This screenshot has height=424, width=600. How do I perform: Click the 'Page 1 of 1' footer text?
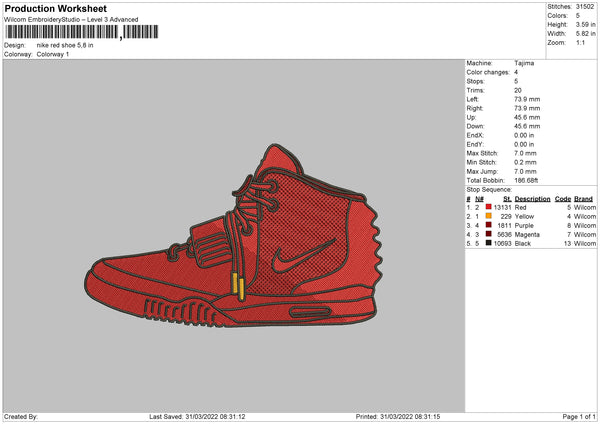(x=579, y=416)
